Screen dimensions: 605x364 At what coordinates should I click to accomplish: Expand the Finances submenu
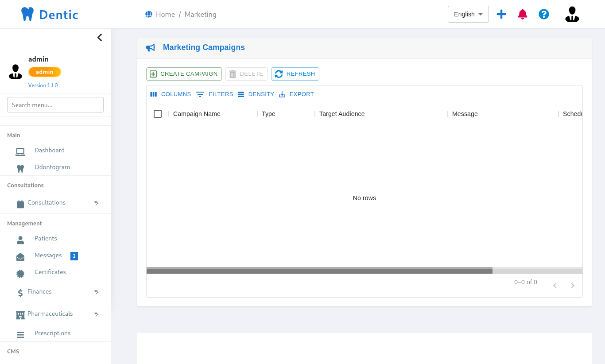click(96, 292)
